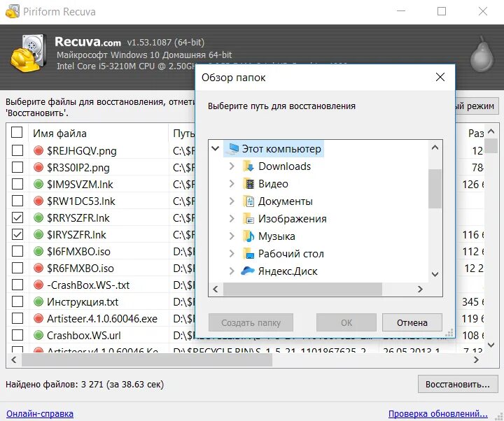The height and width of the screenshot is (421, 504).
Task: Click the red status dot for $R6FMXBO.iso
Action: click(38, 268)
